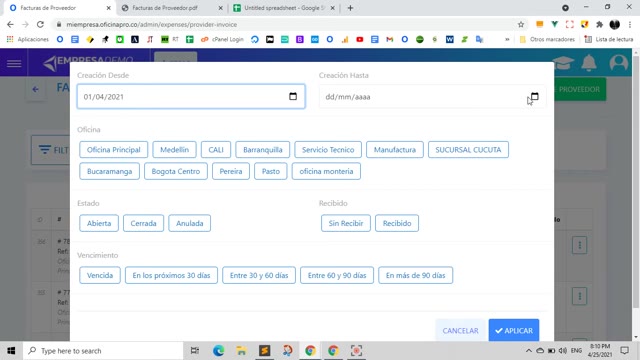
Task: Reload the page using refresh icon
Action: [x=40, y=24]
